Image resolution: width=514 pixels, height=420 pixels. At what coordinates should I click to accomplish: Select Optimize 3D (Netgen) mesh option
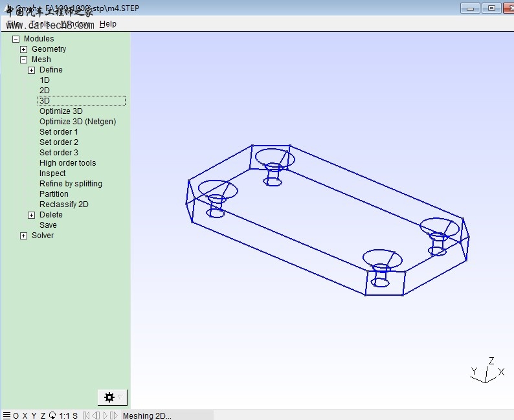77,122
